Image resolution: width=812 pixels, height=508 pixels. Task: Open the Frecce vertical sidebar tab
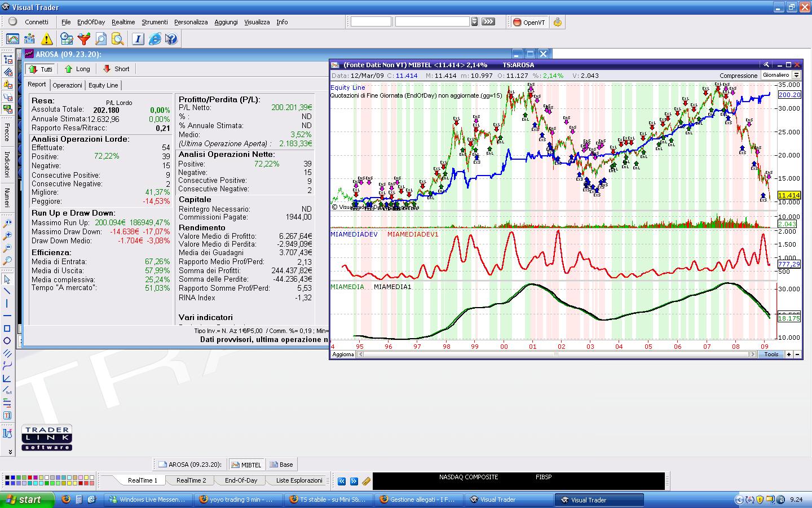coord(7,132)
